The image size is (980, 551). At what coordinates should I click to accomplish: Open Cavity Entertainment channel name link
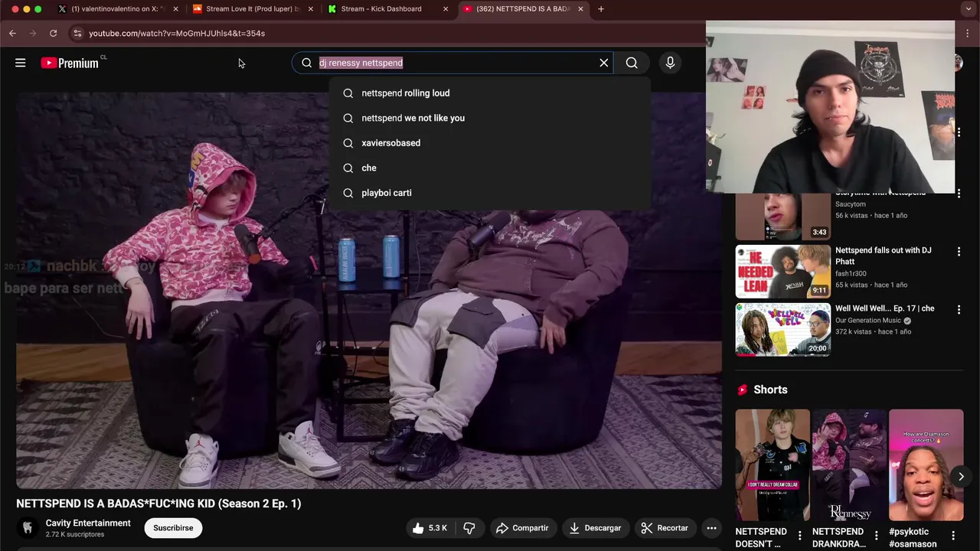(x=88, y=523)
